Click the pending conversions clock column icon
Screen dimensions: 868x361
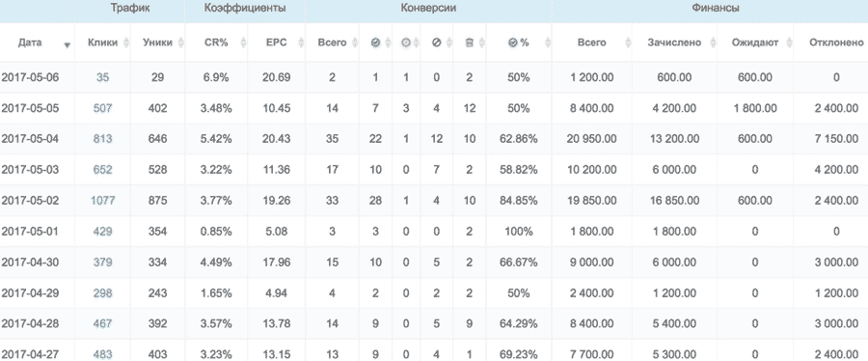[406, 42]
